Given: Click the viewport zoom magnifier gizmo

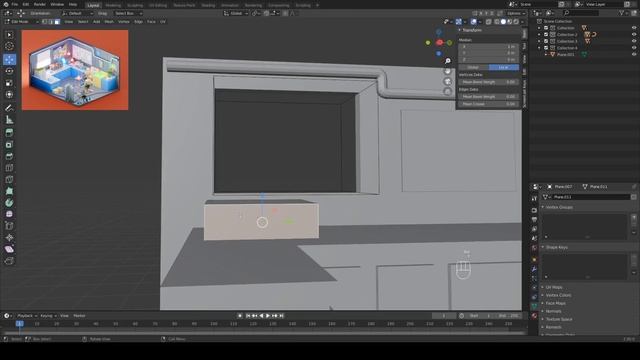Looking at the screenshot, I should 448,61.
